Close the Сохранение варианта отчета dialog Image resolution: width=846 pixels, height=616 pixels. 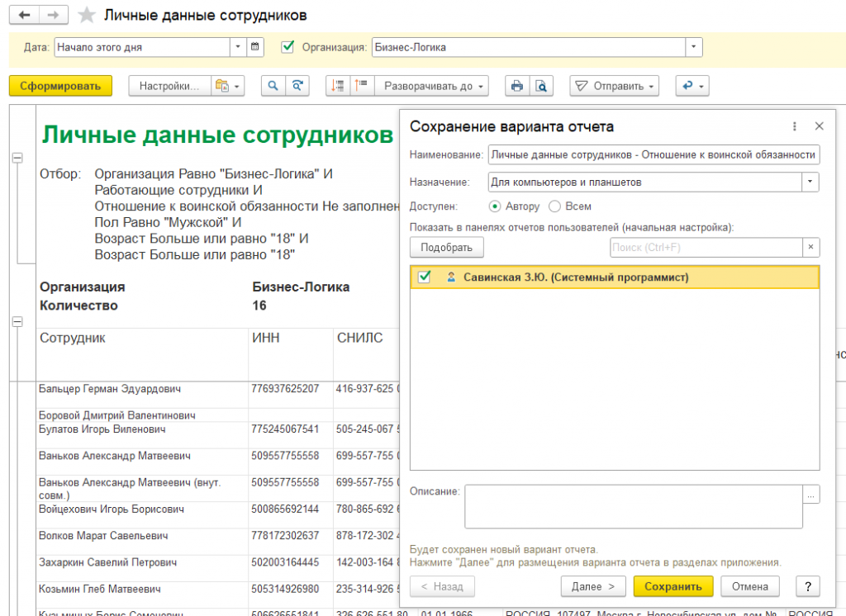coord(819,126)
